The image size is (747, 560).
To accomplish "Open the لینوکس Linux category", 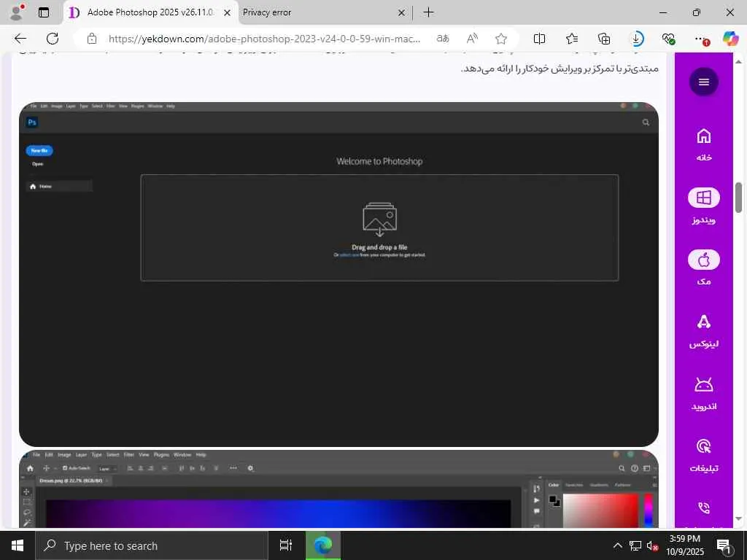I will (x=704, y=331).
